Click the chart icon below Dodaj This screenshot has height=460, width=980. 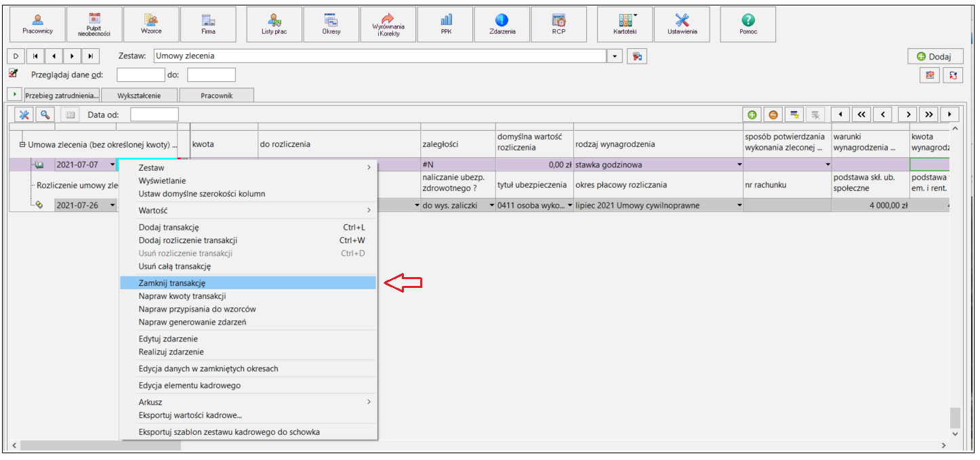[931, 75]
